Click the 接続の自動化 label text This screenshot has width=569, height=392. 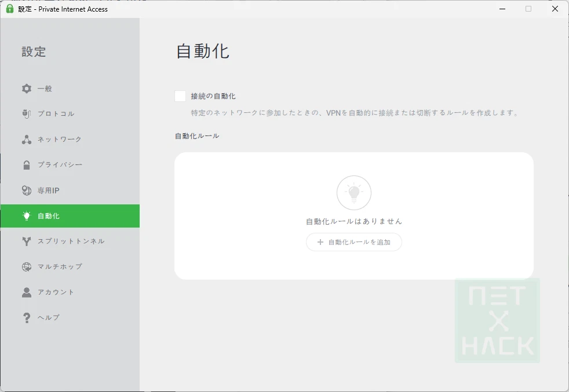(x=213, y=96)
